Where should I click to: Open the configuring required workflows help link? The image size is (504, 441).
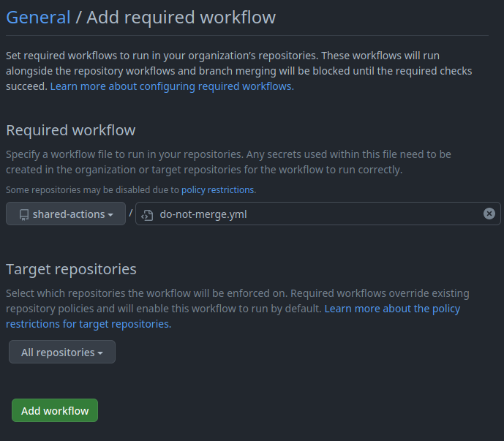tap(172, 86)
